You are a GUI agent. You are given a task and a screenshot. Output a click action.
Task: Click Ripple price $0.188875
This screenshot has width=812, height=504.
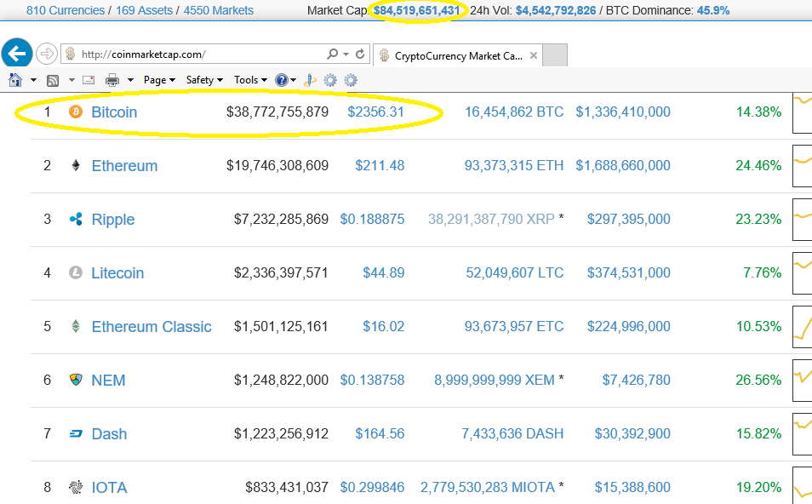(372, 219)
